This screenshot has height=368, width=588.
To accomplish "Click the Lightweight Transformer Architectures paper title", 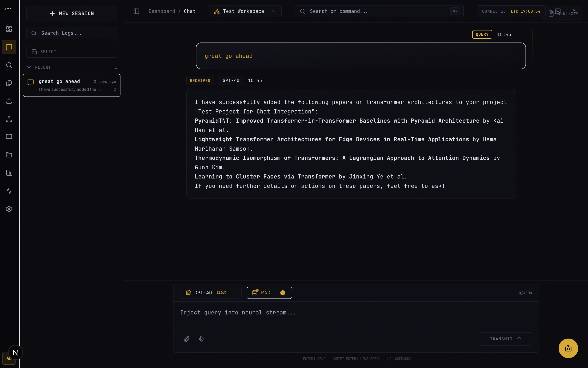I will [x=332, y=139].
